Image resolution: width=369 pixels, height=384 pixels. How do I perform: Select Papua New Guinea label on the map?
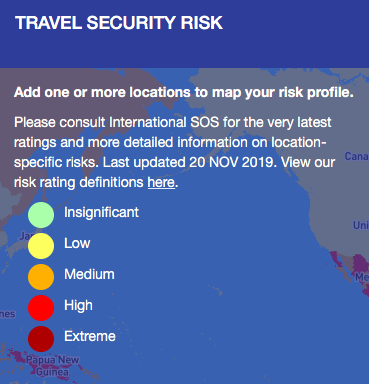pyautogui.click(x=52, y=366)
